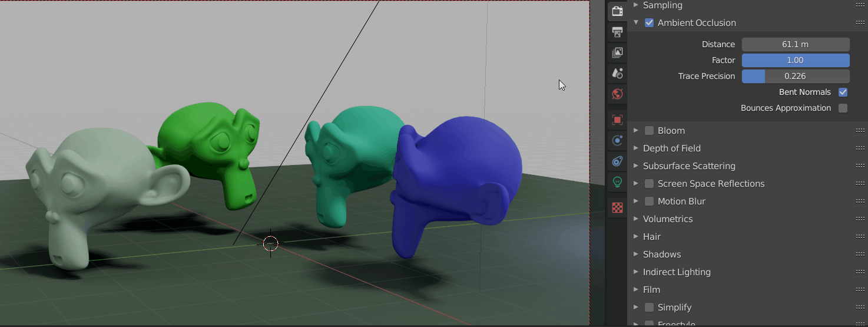
Task: Click the Hair panel grip handle
Action: point(860,237)
